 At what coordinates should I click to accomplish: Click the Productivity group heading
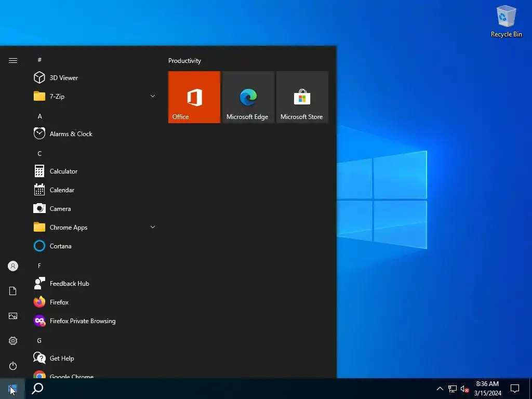[184, 61]
